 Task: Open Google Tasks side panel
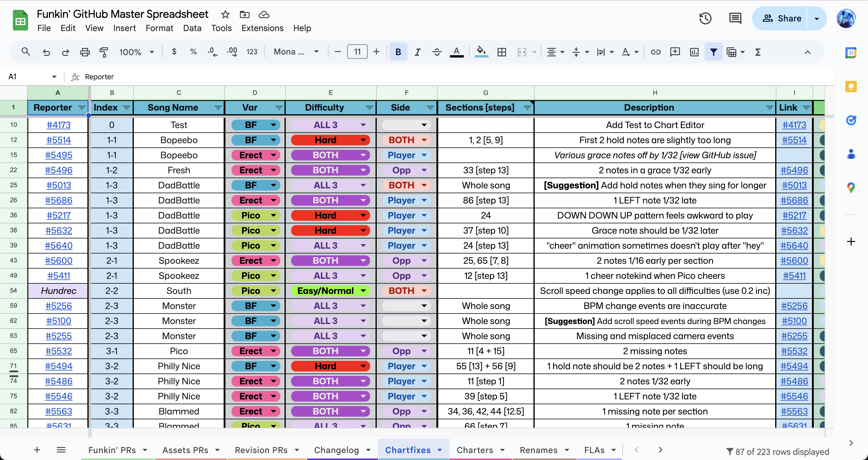pyautogui.click(x=851, y=120)
